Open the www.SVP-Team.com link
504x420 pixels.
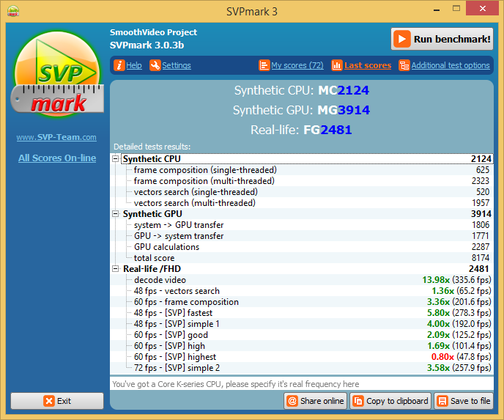(x=56, y=137)
